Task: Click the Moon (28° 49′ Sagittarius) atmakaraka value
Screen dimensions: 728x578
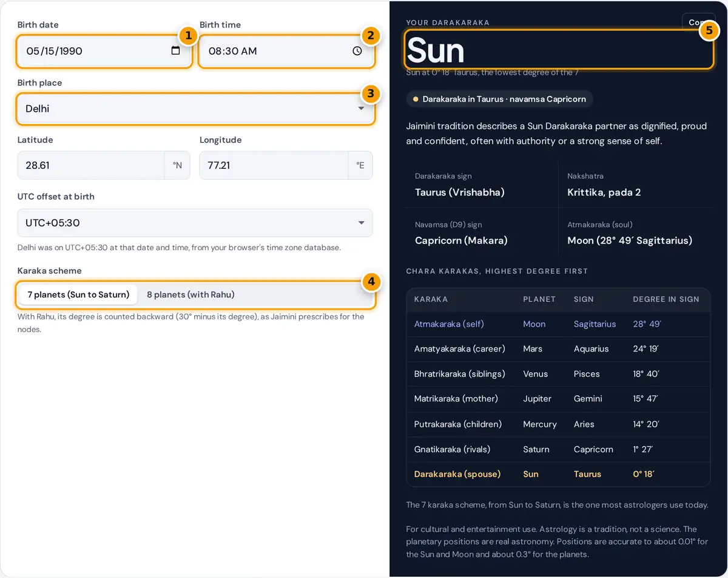Action: [x=630, y=240]
